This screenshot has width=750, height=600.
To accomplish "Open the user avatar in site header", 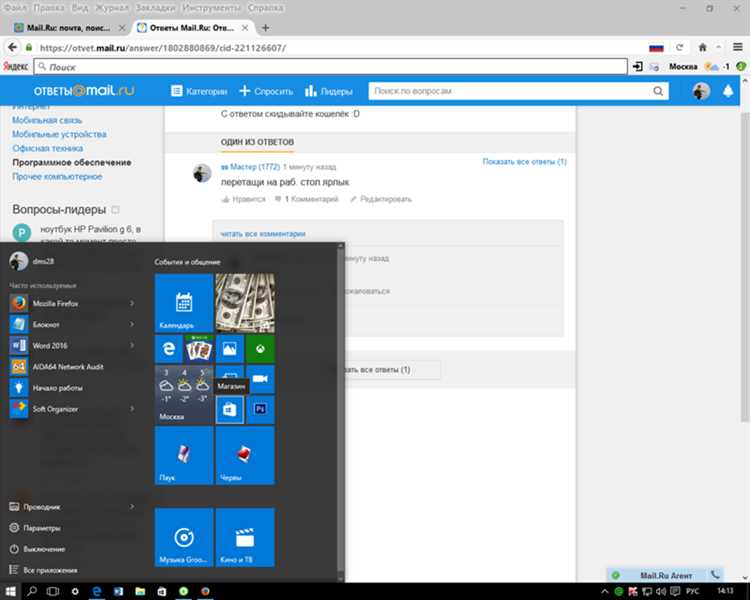I will coord(701,91).
